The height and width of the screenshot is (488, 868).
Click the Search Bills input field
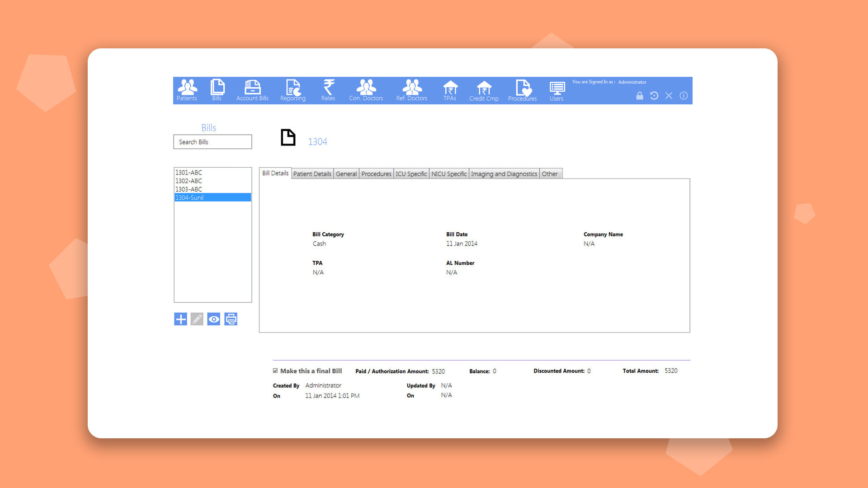point(212,142)
